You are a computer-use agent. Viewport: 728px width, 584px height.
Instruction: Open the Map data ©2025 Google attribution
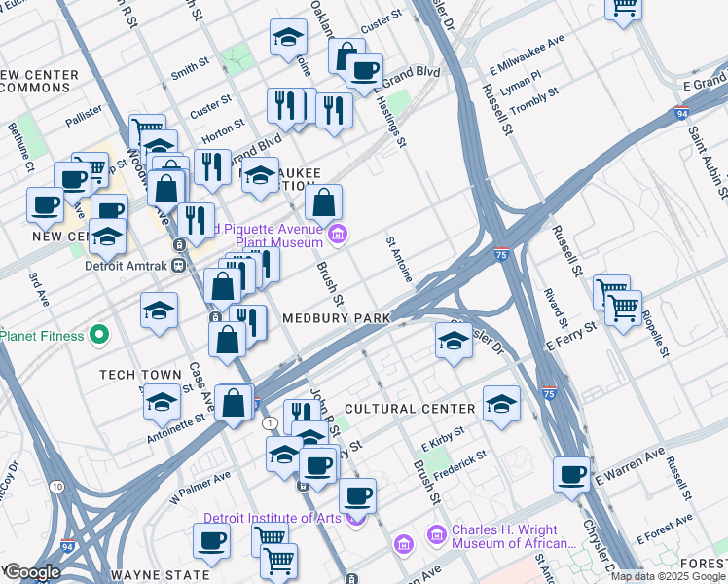click(x=669, y=576)
